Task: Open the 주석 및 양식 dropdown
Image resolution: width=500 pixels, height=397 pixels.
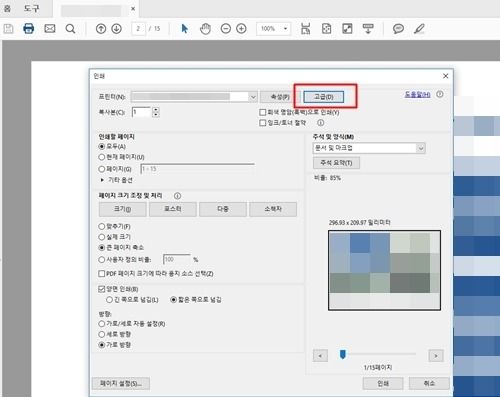Action: [421, 148]
